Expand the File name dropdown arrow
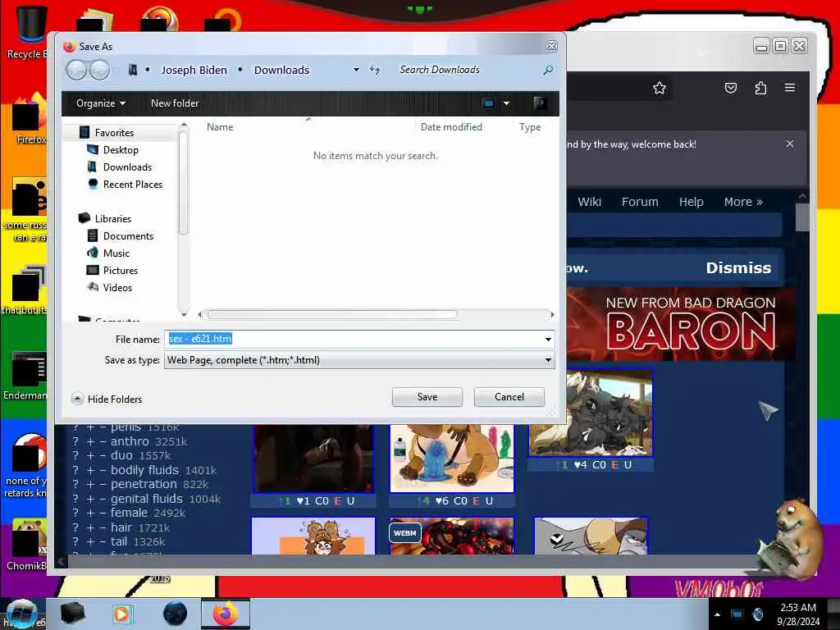This screenshot has height=630, width=840. click(548, 339)
